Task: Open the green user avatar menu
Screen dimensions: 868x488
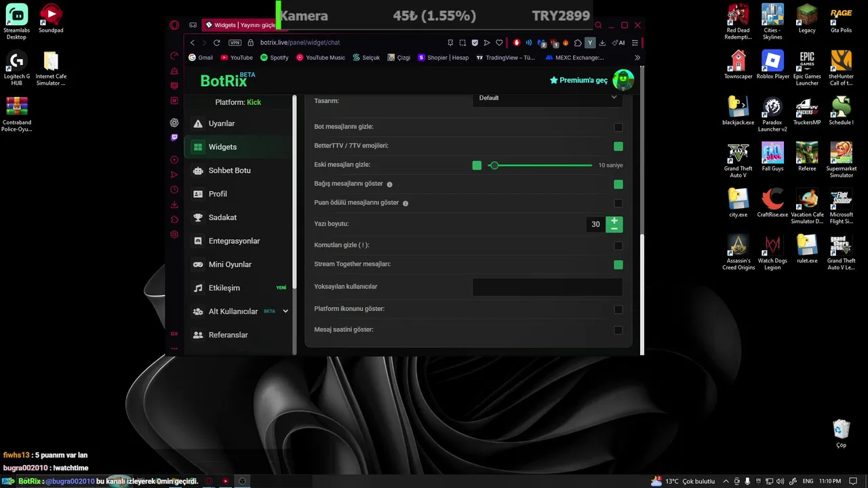Action: pos(623,80)
